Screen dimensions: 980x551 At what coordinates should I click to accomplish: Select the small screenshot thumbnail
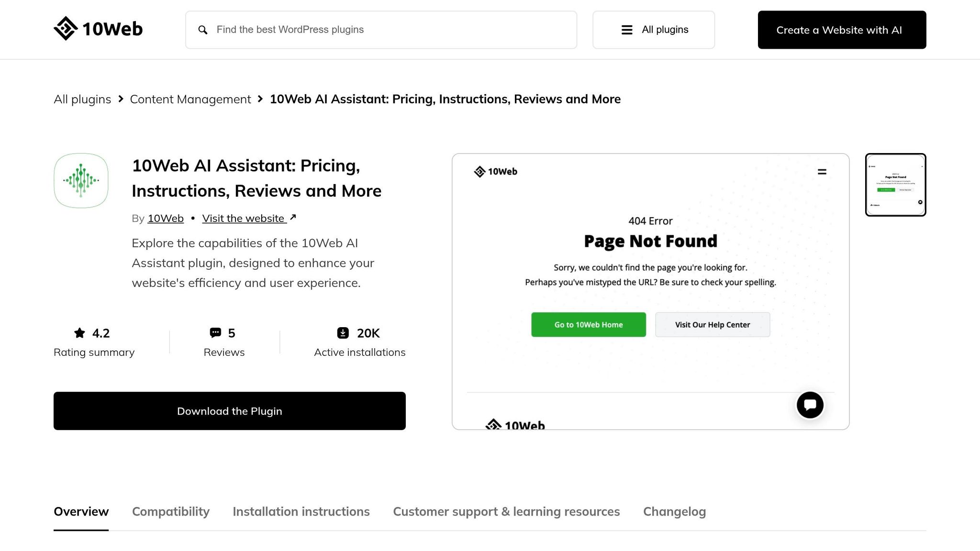[895, 185]
